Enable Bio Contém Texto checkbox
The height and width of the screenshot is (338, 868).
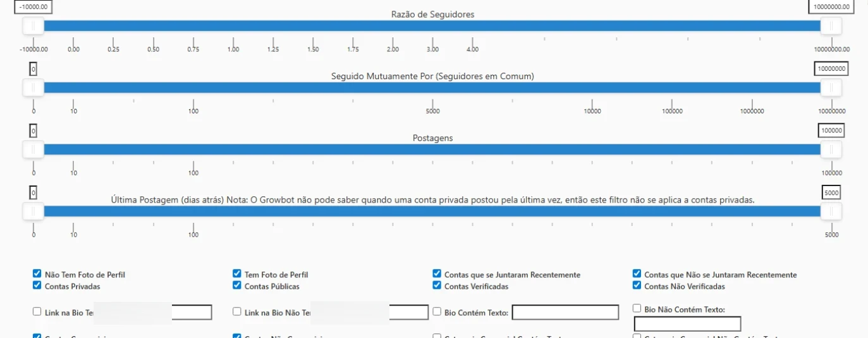(437, 311)
